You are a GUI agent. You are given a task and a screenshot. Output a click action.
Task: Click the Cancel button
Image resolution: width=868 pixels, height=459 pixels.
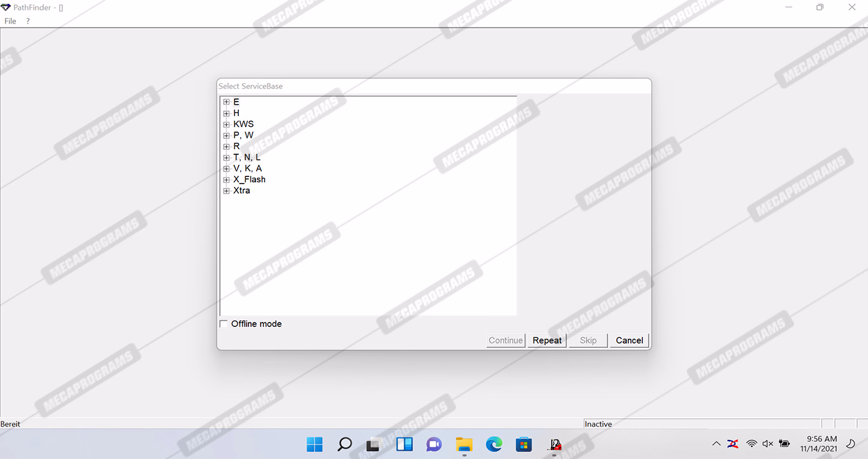tap(629, 340)
